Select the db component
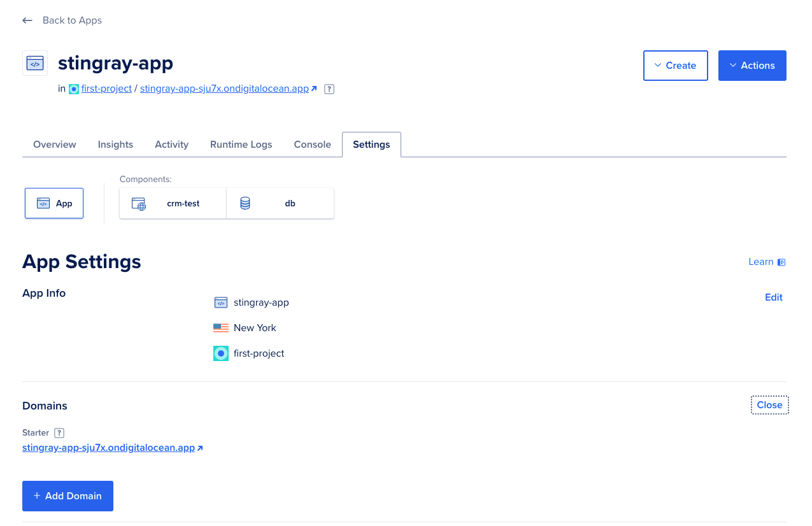The height and width of the screenshot is (526, 812). click(280, 204)
